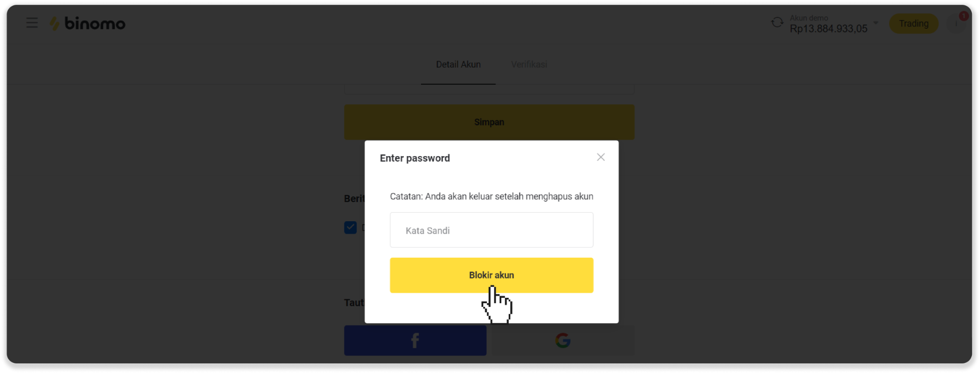The image size is (980, 373).
Task: Click the Enter password dialog title
Action: [415, 158]
